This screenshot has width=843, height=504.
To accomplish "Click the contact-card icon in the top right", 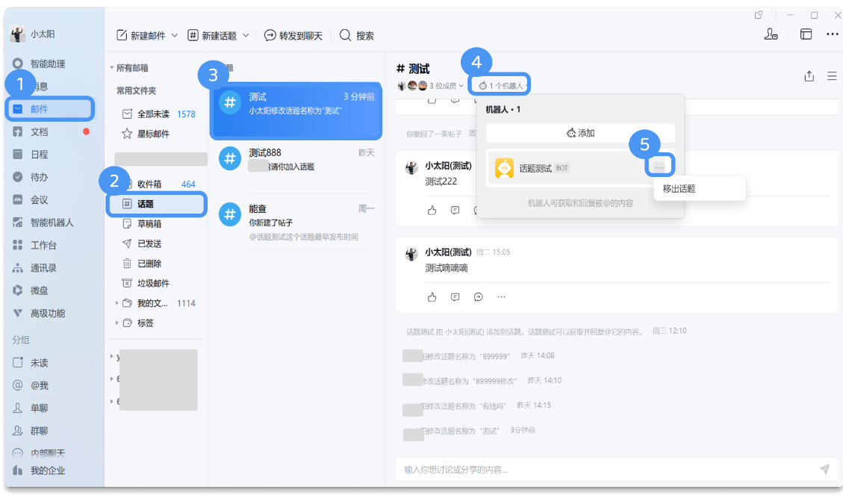I will [771, 34].
